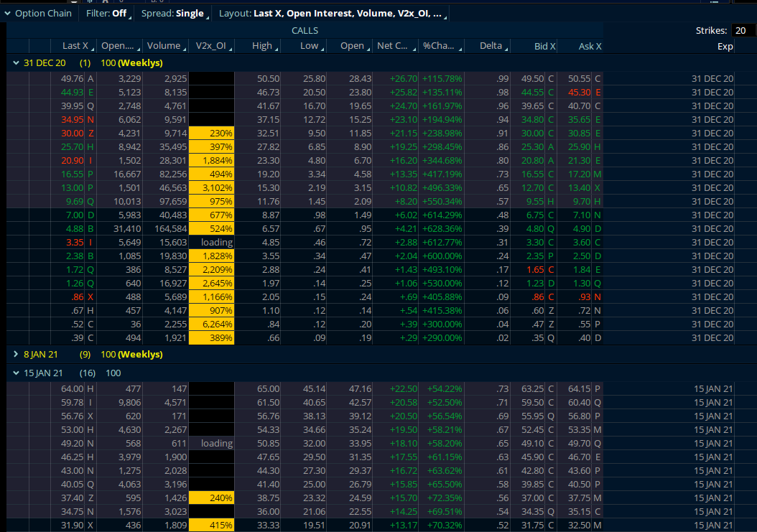Click the Ask X column header
Viewport: 757px width, 532px height.
pos(590,46)
